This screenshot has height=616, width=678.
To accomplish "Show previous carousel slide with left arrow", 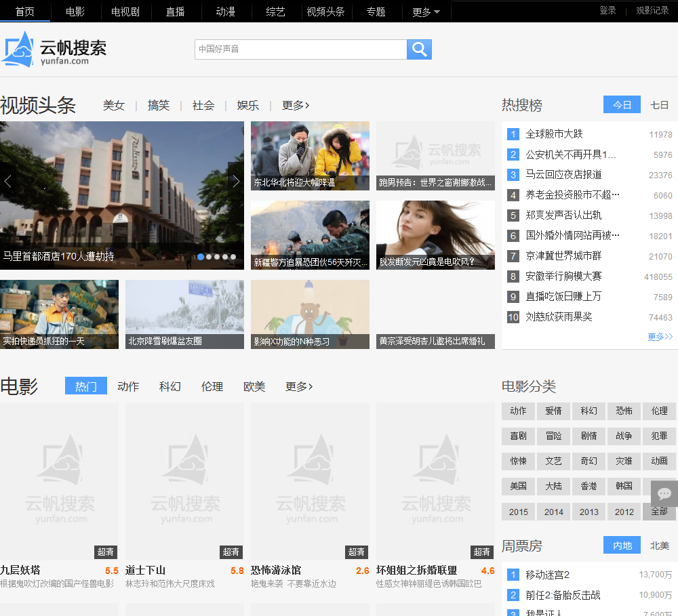I will coord(8,181).
